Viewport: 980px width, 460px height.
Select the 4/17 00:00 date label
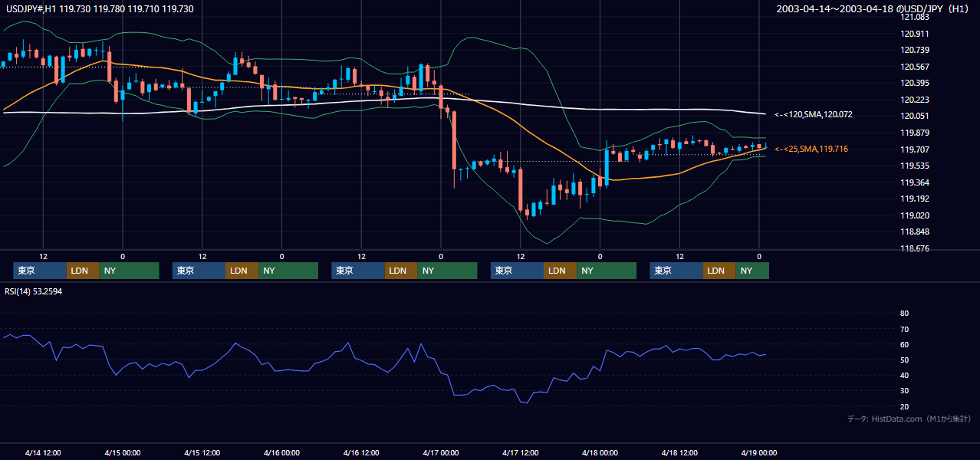pos(440,452)
